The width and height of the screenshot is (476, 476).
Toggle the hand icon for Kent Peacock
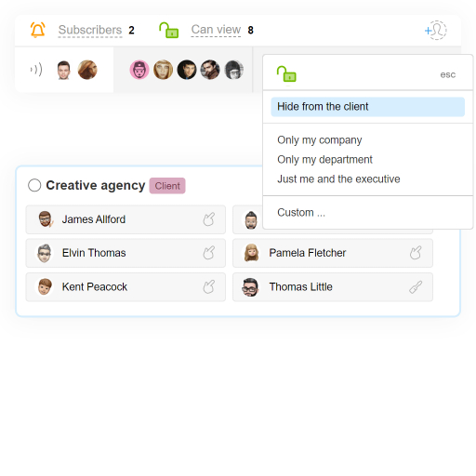click(x=209, y=287)
